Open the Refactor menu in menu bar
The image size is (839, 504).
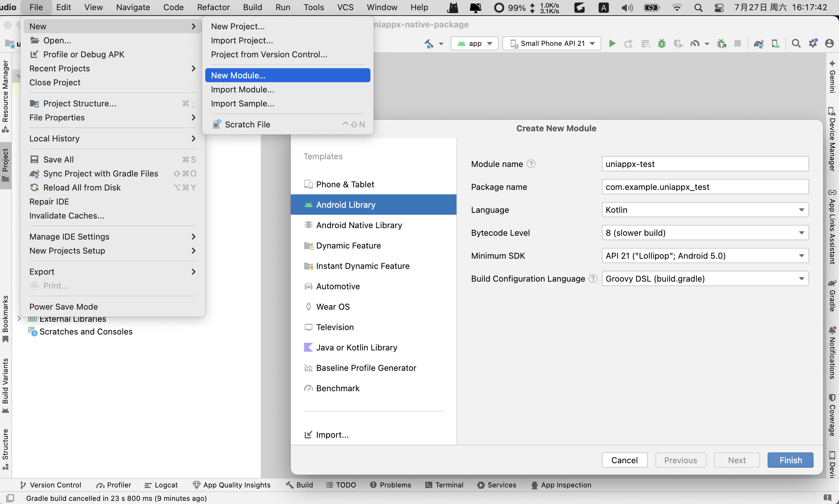[x=213, y=7]
